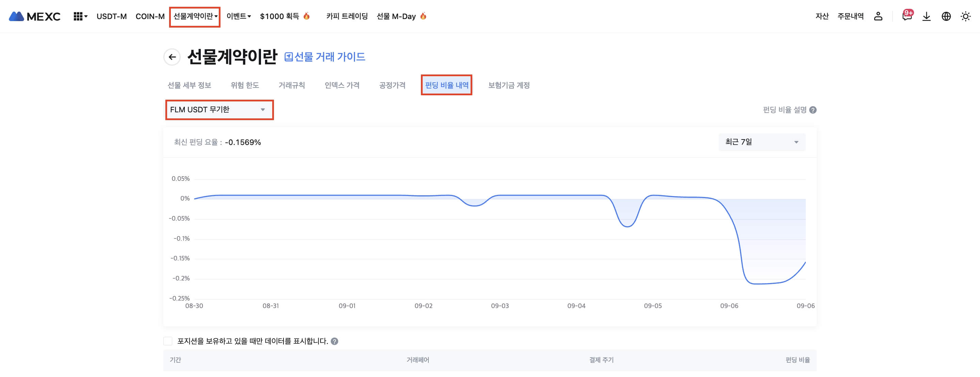980x377 pixels.
Task: Open the language globe icon
Action: [946, 16]
